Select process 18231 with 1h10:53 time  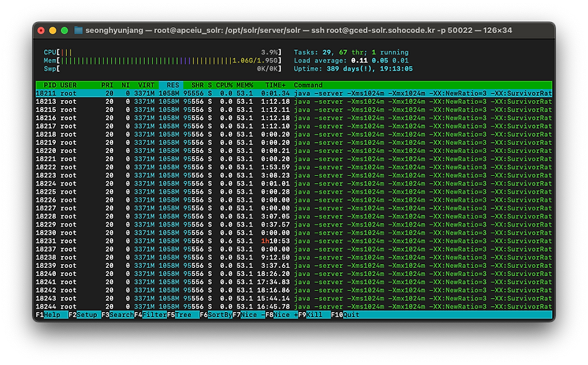293,241
